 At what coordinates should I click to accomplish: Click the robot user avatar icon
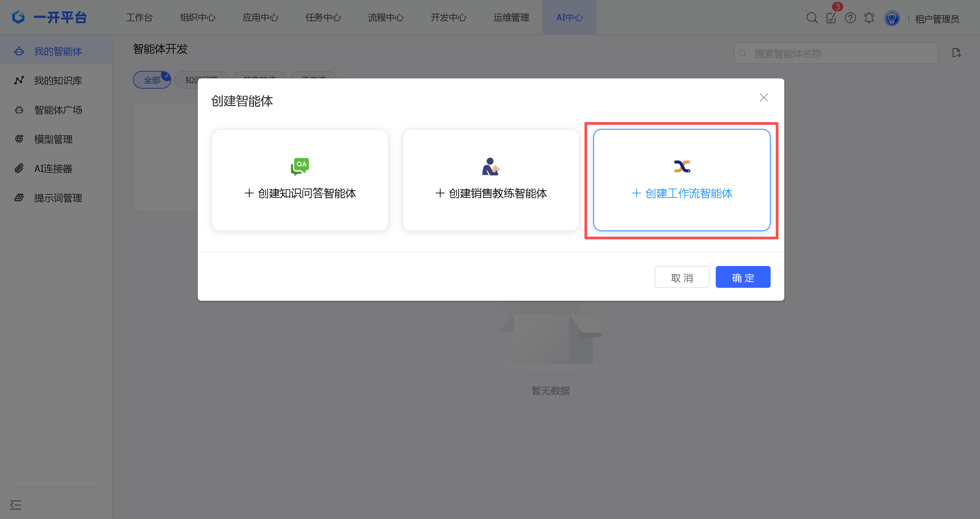pos(891,18)
